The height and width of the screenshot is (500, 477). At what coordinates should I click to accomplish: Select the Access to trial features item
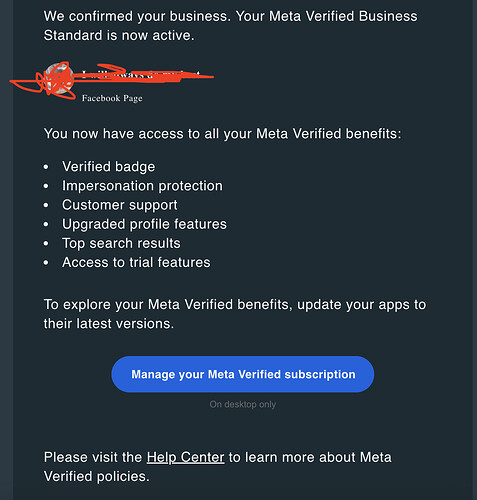coord(136,262)
